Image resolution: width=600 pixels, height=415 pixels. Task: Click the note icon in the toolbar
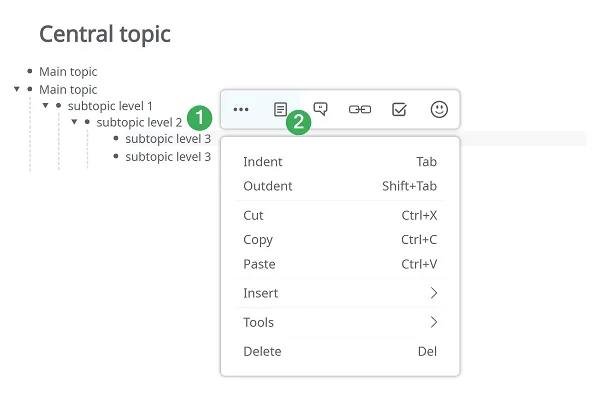click(280, 109)
